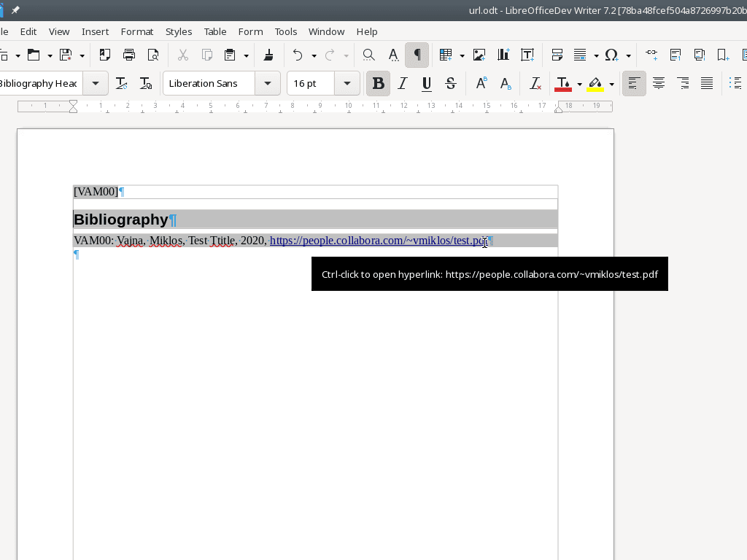Insert a bookmark from the toolbar

click(x=722, y=55)
